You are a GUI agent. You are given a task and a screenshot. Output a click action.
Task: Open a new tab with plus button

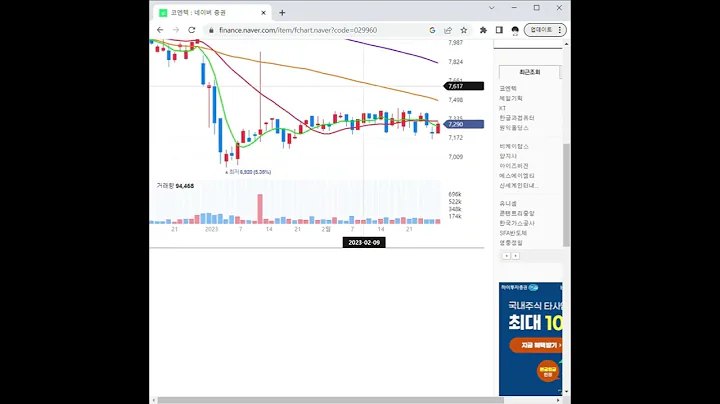click(x=282, y=13)
